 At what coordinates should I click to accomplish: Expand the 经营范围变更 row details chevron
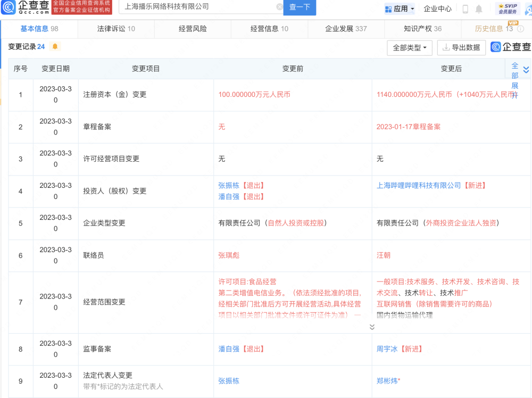pos(372,327)
